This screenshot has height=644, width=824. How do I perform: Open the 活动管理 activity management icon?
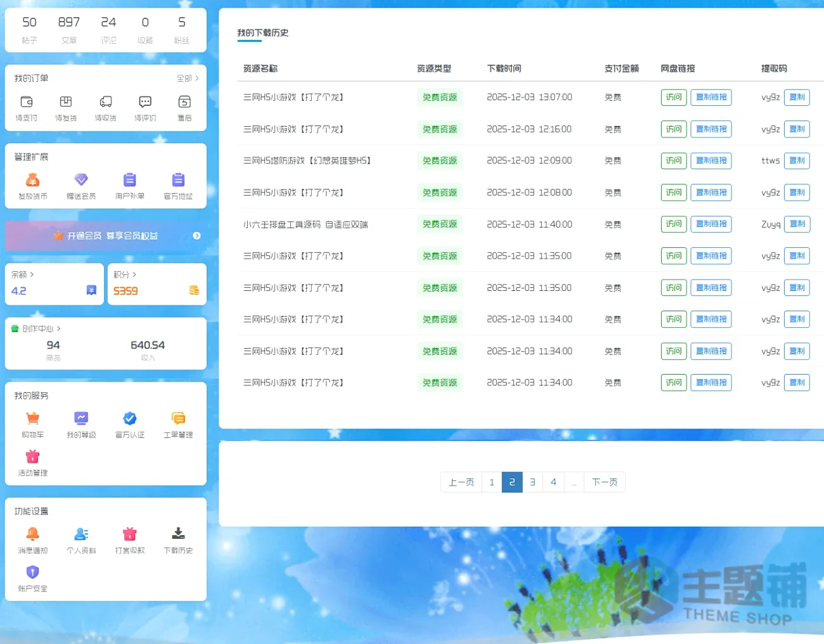click(33, 456)
